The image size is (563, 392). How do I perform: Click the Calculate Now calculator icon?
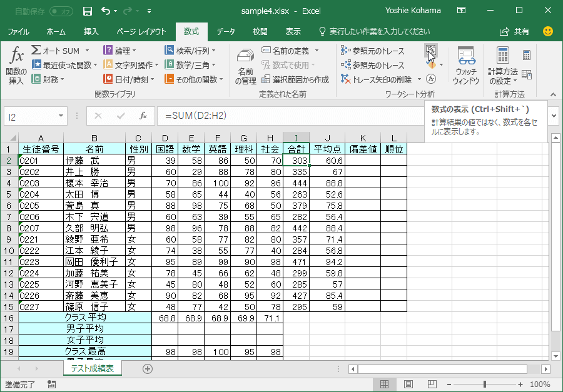(527, 55)
